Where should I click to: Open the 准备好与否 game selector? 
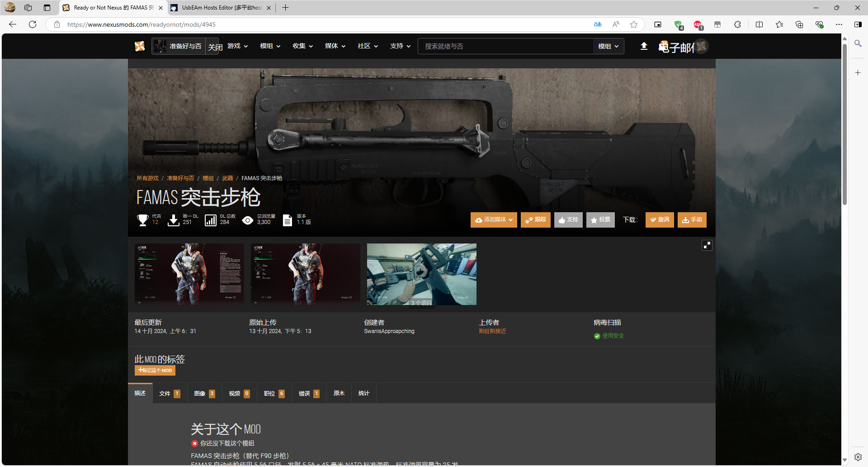pyautogui.click(x=179, y=46)
